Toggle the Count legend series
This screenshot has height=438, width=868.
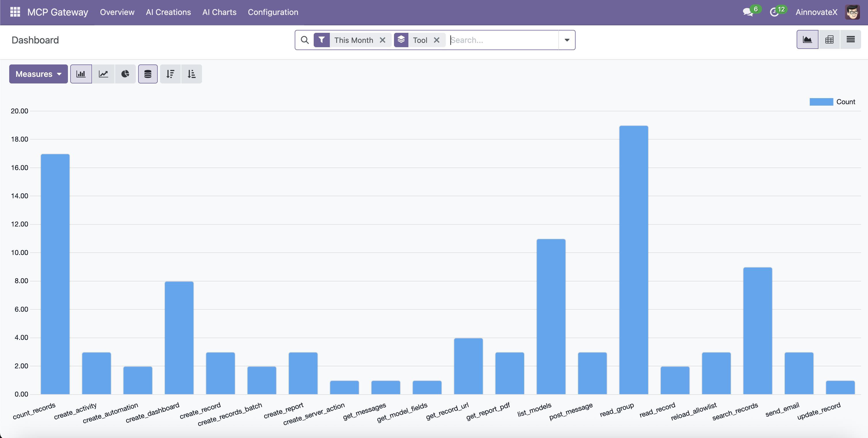833,101
